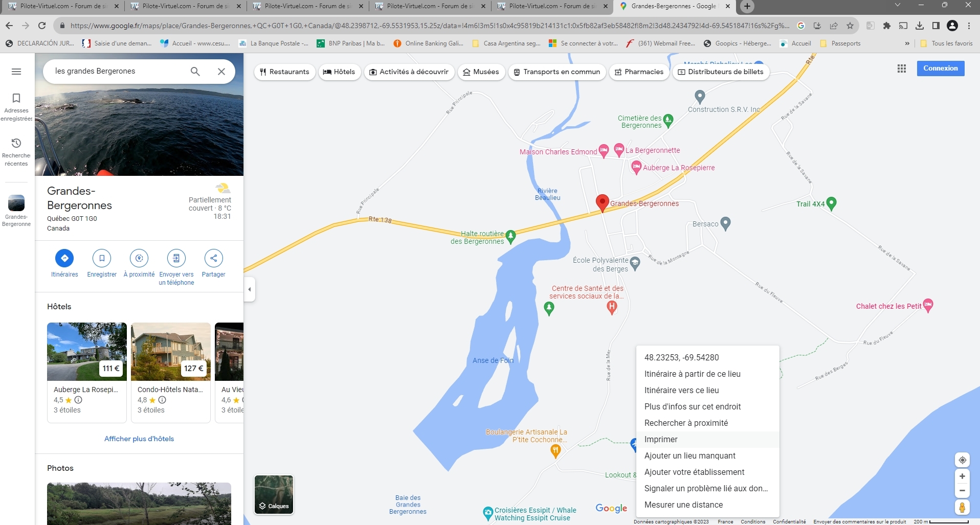Click Afficher plus d'hôtels link

click(139, 439)
